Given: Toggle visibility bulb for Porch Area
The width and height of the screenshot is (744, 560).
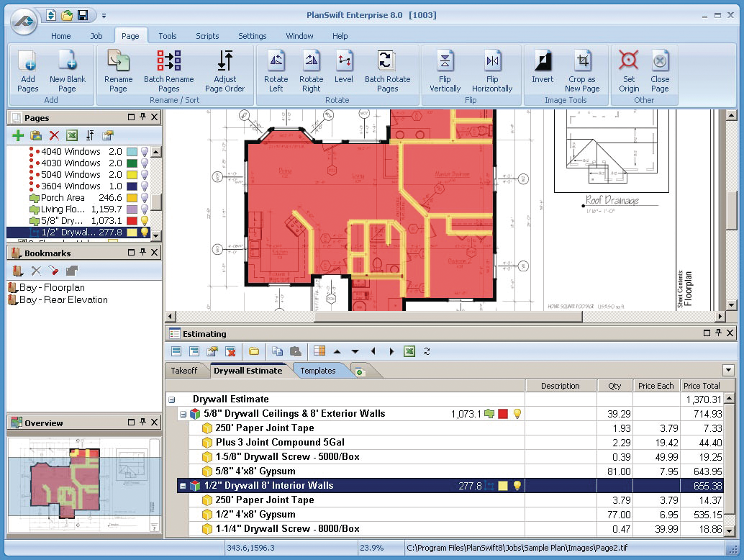Looking at the screenshot, I should [x=145, y=198].
